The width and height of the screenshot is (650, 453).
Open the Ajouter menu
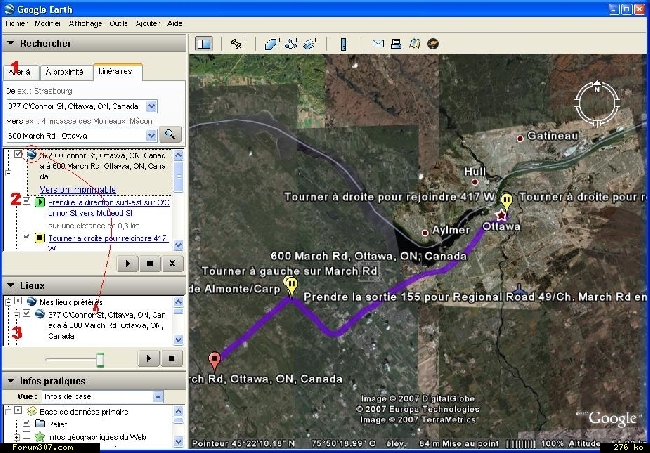[147, 24]
